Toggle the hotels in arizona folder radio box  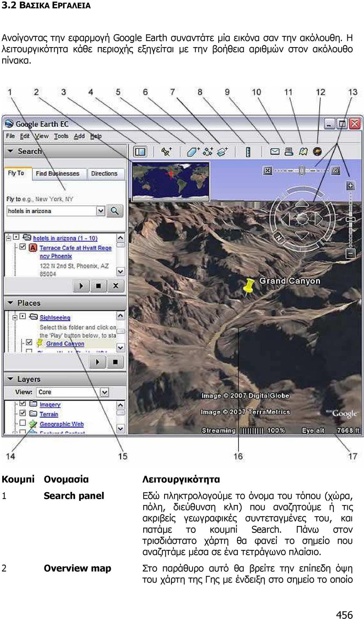pyautogui.click(x=16, y=237)
